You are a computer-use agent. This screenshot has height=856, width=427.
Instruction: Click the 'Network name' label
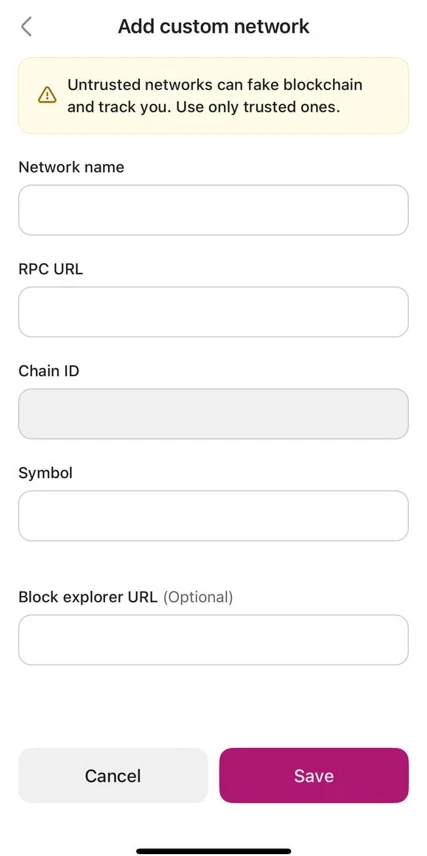tap(71, 167)
